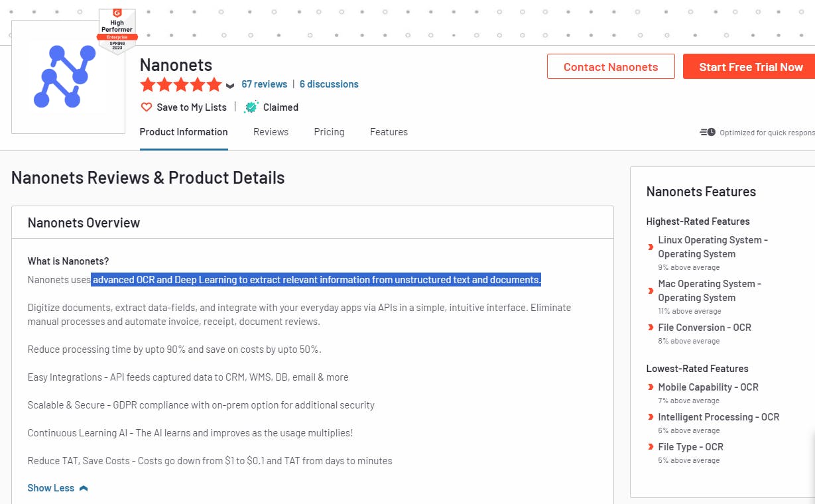Open the Features tab
815x504 pixels.
[389, 132]
